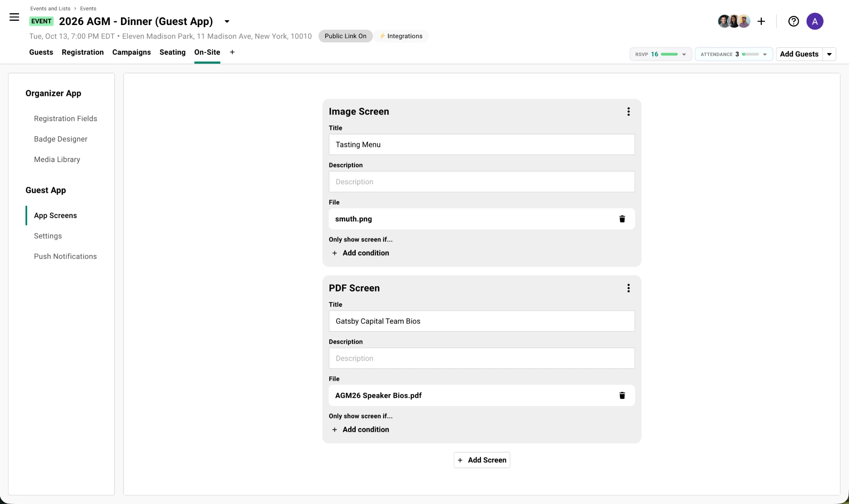Click the AGM26 Speaker Bios.pdf file name

point(378,395)
